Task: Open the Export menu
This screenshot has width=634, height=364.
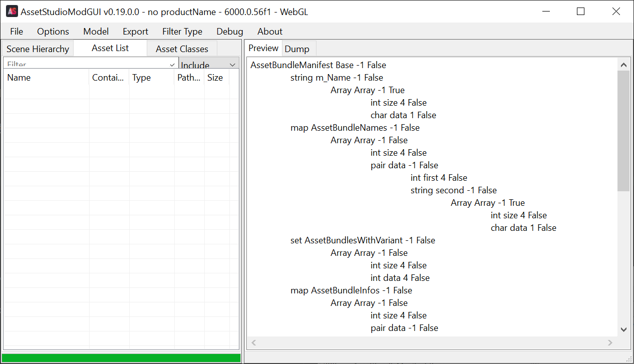Action: (135, 32)
